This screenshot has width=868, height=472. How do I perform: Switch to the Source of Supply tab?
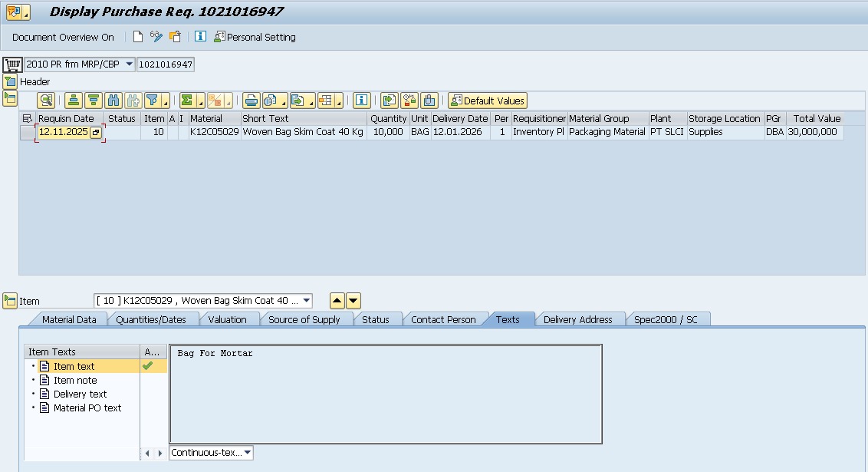[304, 319]
